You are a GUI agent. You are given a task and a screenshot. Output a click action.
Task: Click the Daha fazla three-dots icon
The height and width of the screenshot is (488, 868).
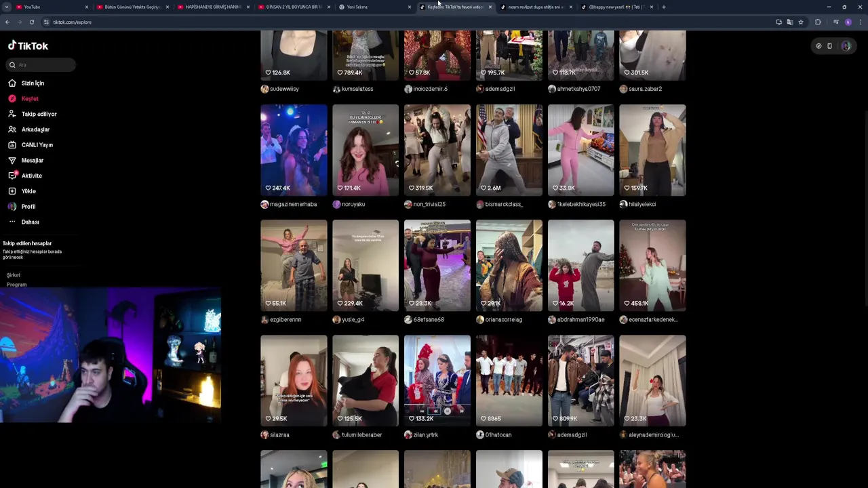coord(12,222)
